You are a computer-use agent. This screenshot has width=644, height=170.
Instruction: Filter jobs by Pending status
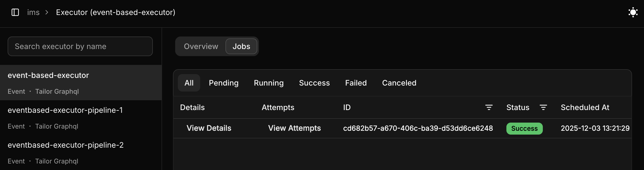tap(223, 83)
